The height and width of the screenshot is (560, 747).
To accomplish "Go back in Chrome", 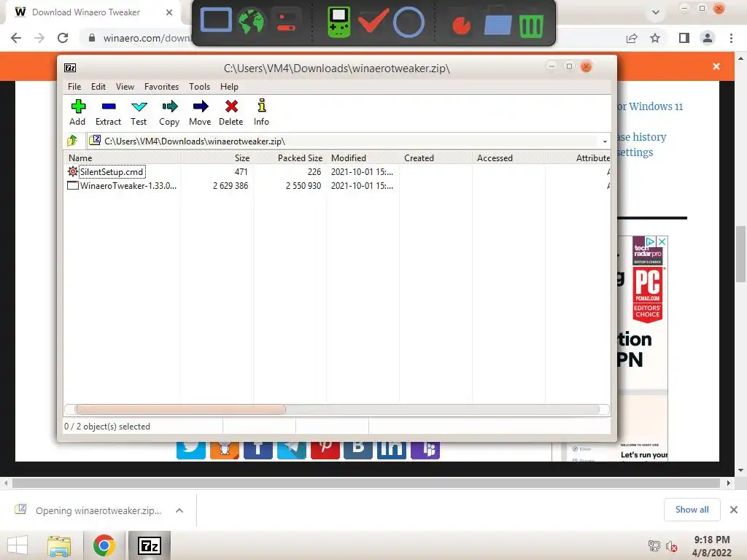I will tap(16, 38).
